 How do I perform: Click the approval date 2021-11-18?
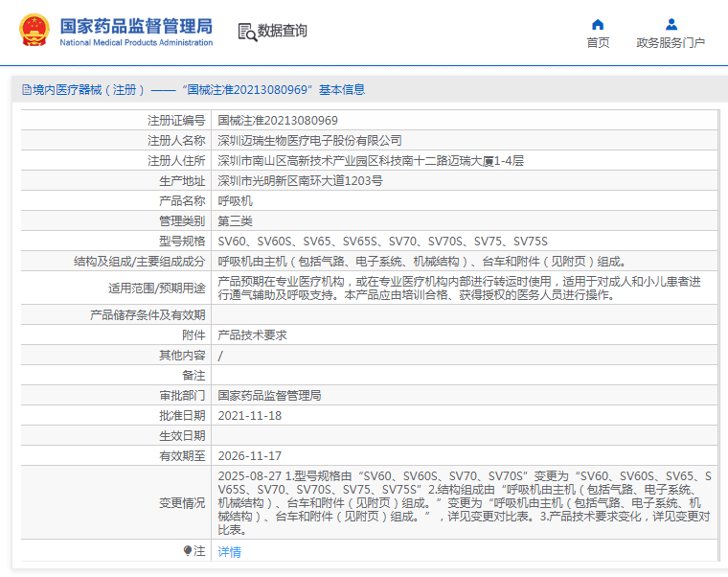coord(250,416)
